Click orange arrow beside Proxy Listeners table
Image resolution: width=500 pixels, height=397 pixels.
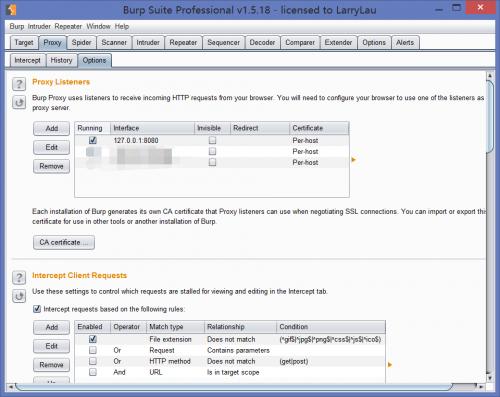[x=354, y=160]
